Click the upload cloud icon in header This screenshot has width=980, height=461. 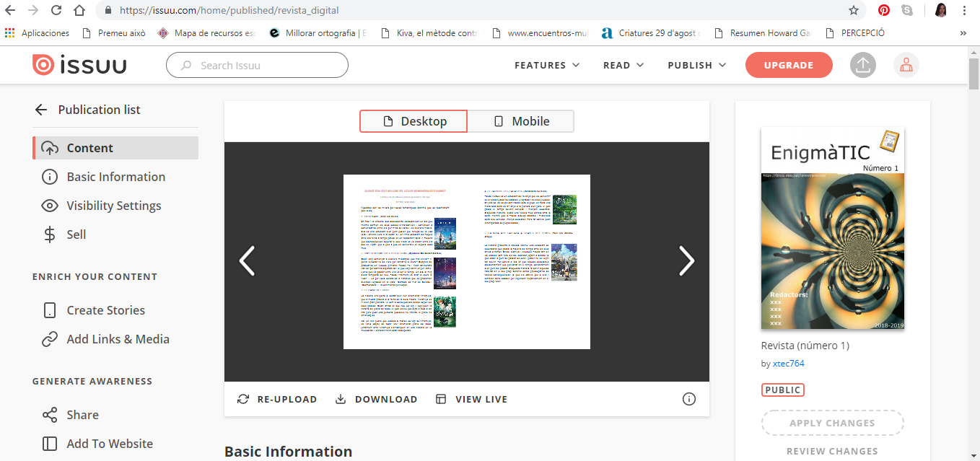(862, 65)
